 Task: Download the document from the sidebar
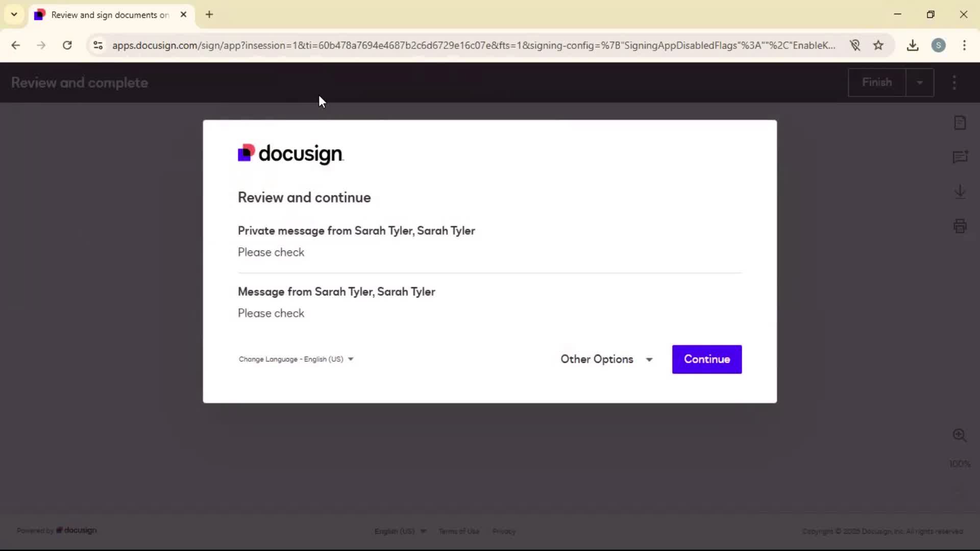coord(960,192)
